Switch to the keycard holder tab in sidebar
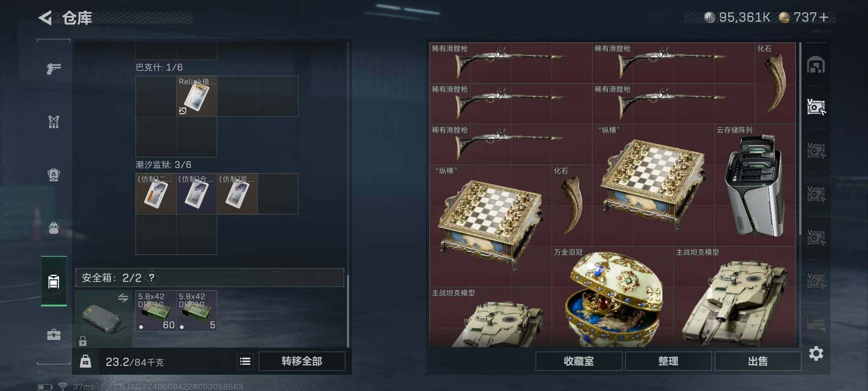The width and height of the screenshot is (868, 391). [x=54, y=281]
